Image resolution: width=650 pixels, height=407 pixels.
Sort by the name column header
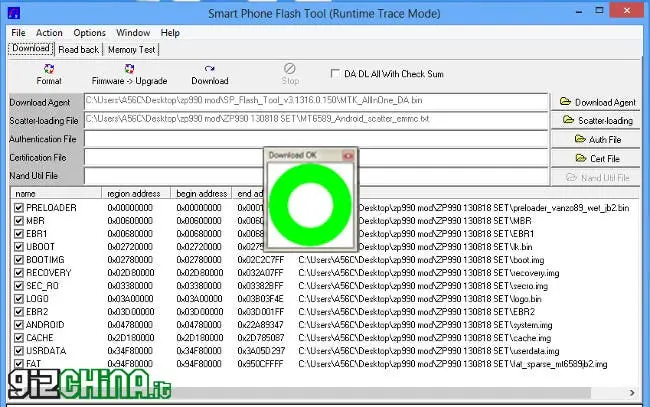pos(56,194)
